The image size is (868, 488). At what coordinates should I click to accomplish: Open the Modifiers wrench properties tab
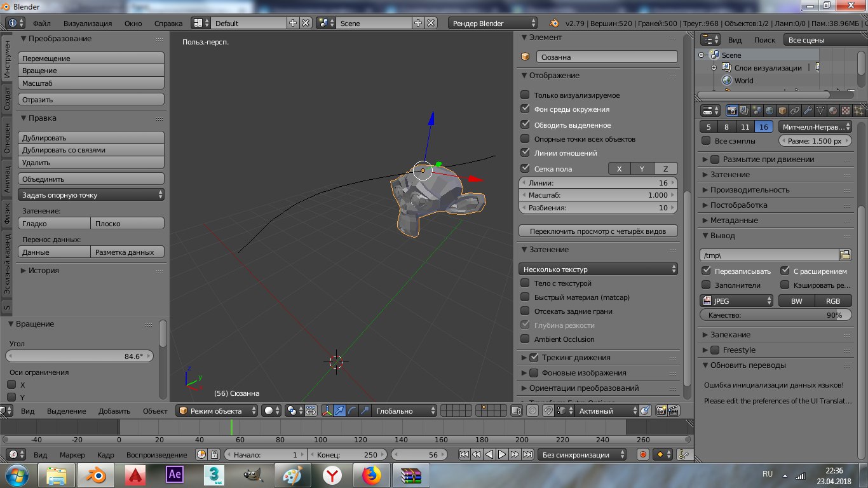tap(807, 111)
